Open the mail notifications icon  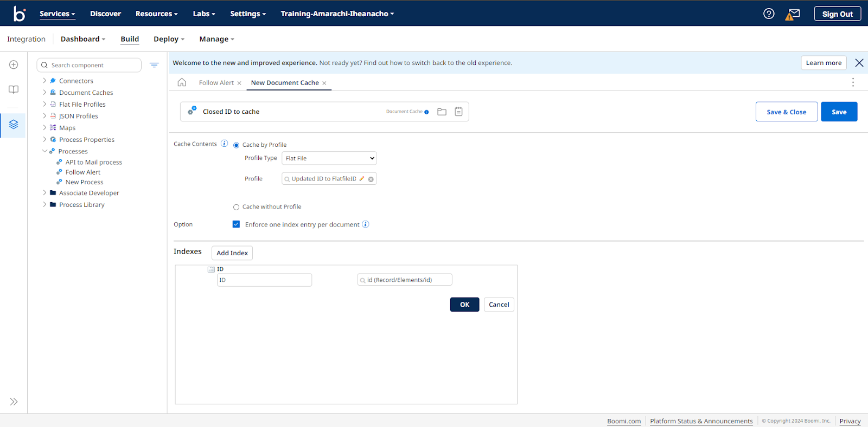(x=793, y=14)
